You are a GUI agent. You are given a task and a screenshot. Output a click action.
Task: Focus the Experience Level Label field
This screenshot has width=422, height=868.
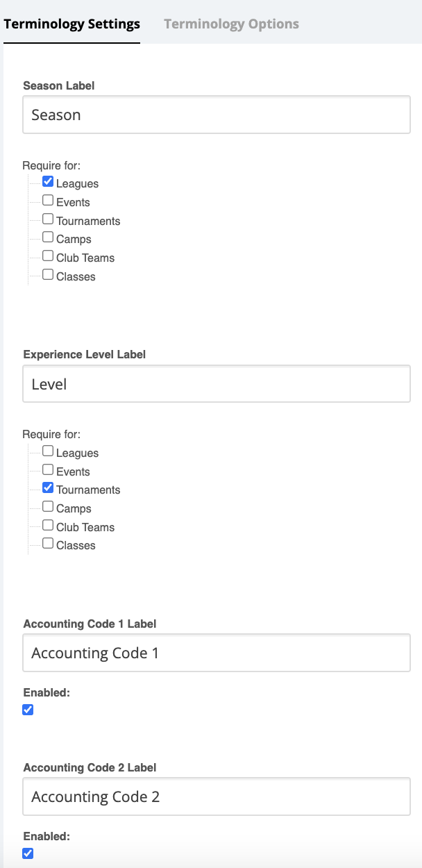pyautogui.click(x=217, y=384)
